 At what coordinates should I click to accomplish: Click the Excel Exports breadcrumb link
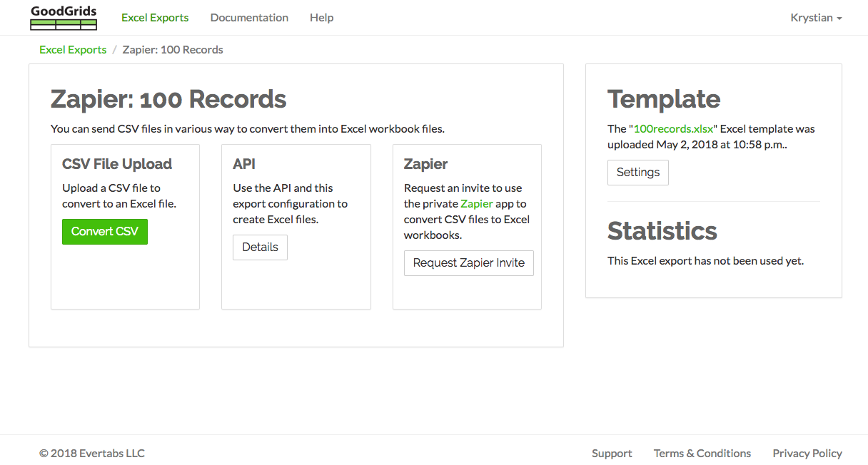click(73, 50)
